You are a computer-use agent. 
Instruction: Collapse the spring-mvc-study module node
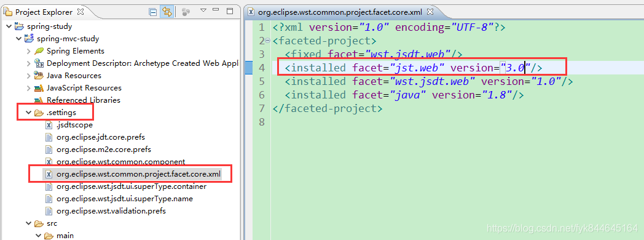pos(18,39)
